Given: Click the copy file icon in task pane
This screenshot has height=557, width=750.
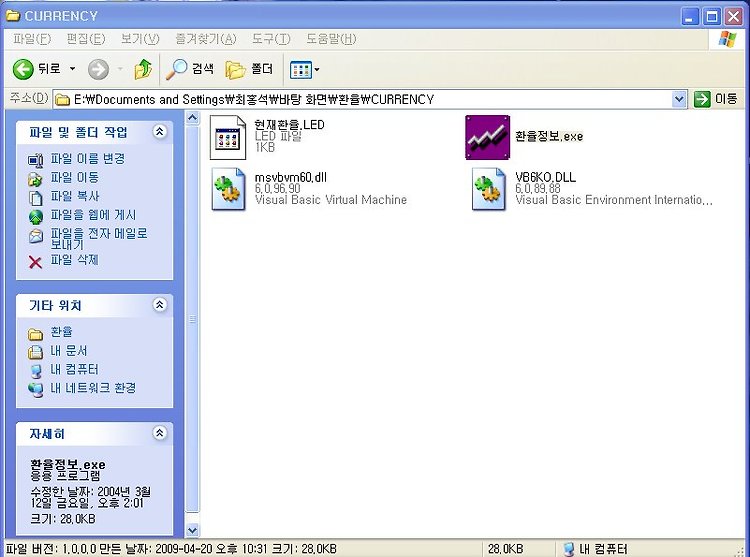Looking at the screenshot, I should click(x=35, y=198).
